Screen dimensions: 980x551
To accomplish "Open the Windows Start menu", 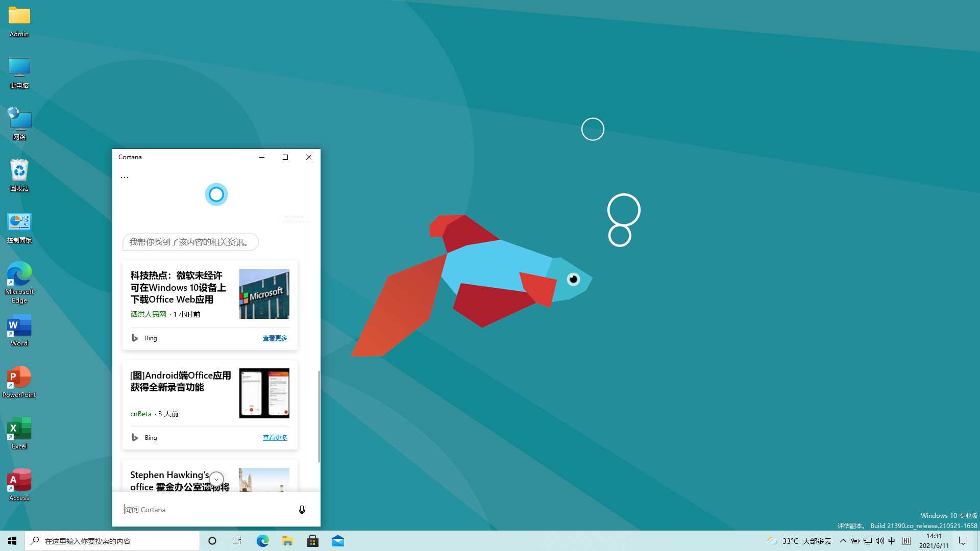I will coord(12,541).
